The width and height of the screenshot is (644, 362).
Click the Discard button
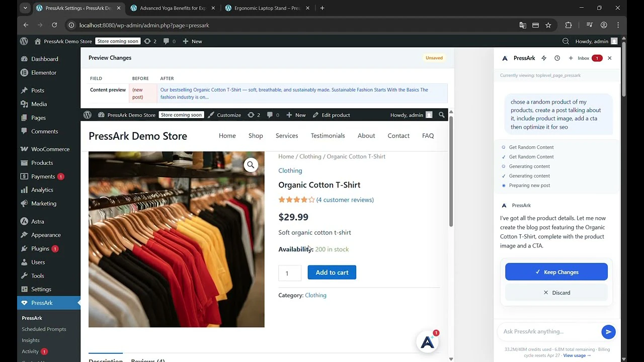point(556,293)
